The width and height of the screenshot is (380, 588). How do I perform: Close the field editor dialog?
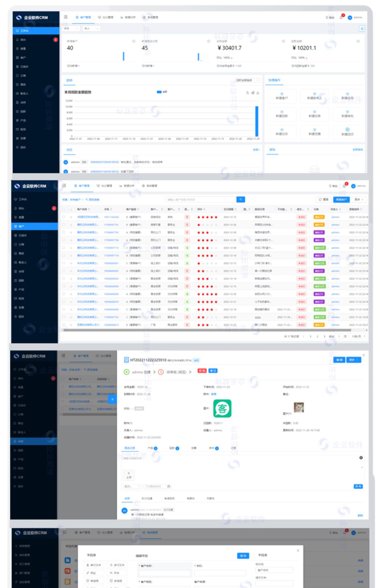[298, 550]
